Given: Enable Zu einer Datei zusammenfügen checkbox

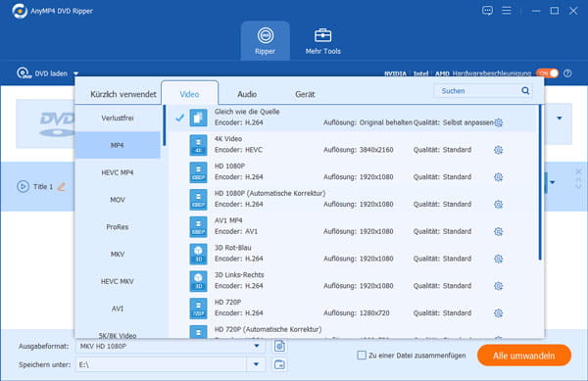Looking at the screenshot, I should (x=362, y=356).
